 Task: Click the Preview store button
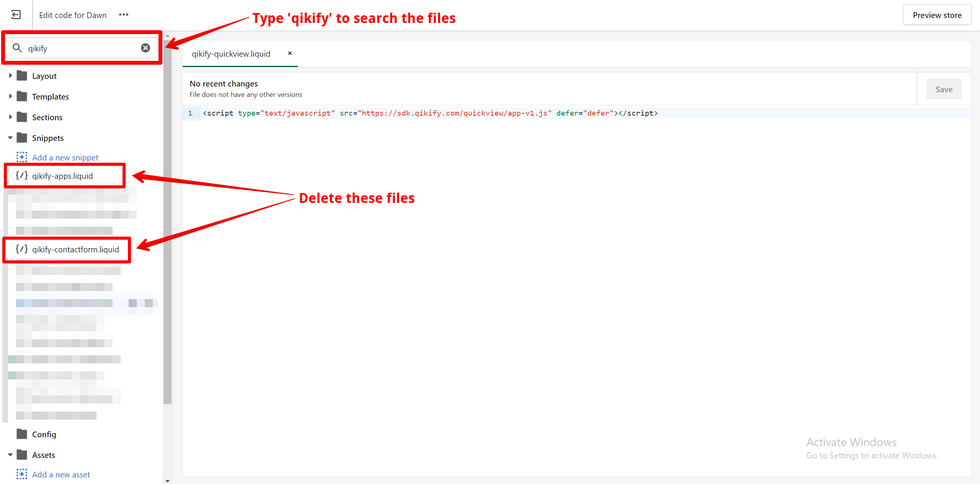[937, 15]
